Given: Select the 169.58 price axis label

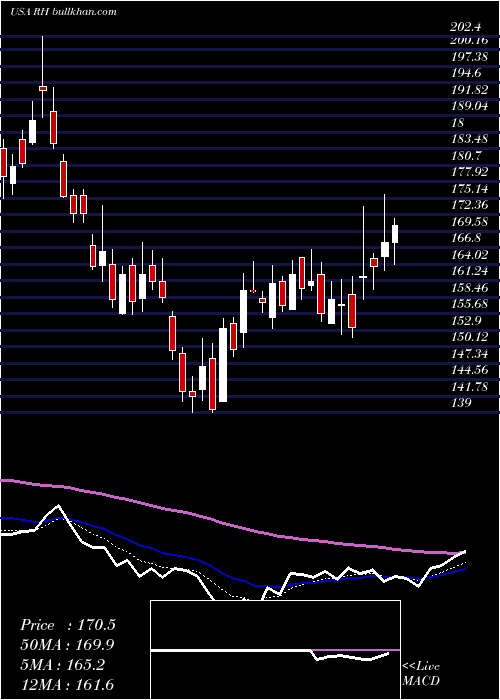Looking at the screenshot, I should click(x=468, y=222).
